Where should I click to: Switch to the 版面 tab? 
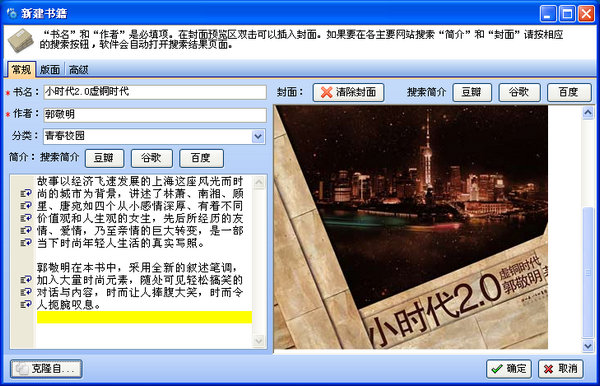[x=50, y=70]
